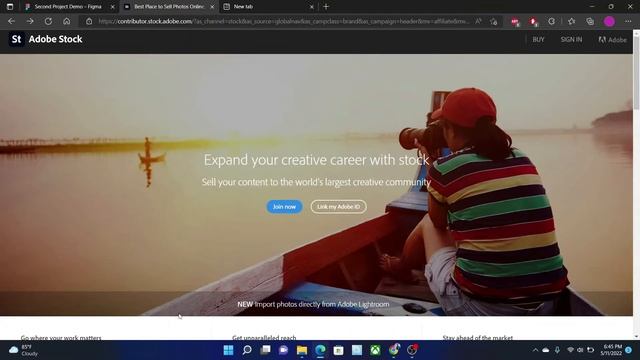640x360 pixels.
Task: Open the red ABP extension icon
Action: pyautogui.click(x=515, y=21)
